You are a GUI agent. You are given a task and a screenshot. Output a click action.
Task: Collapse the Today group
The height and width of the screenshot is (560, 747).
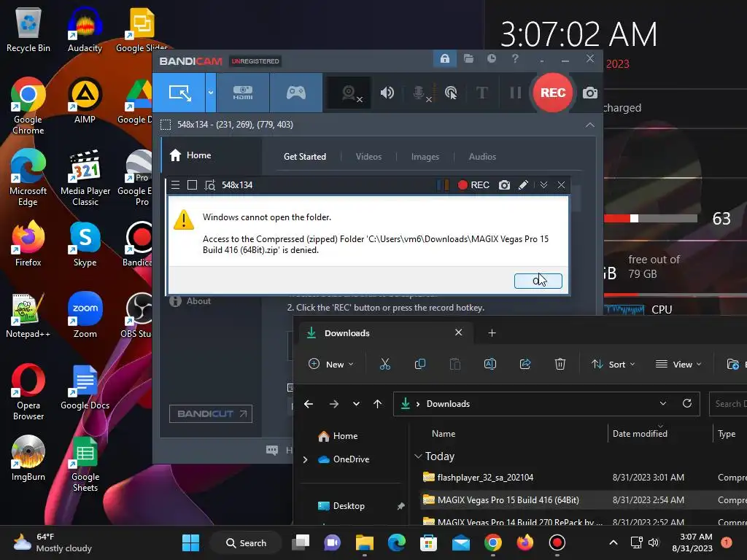(x=418, y=456)
